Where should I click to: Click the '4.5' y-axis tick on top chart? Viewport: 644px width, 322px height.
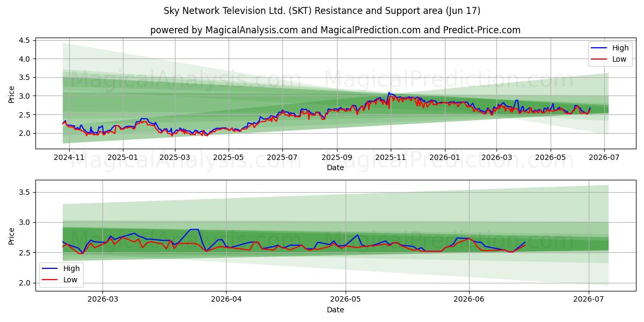point(26,40)
